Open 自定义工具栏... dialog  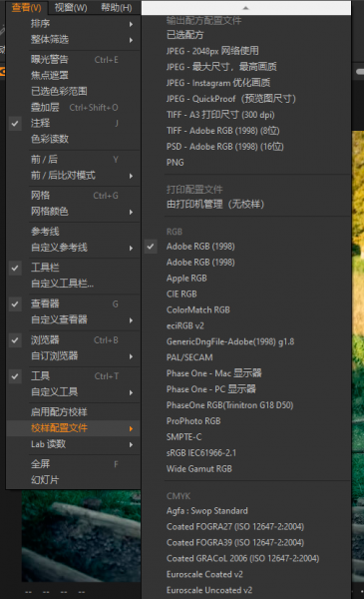(74, 284)
